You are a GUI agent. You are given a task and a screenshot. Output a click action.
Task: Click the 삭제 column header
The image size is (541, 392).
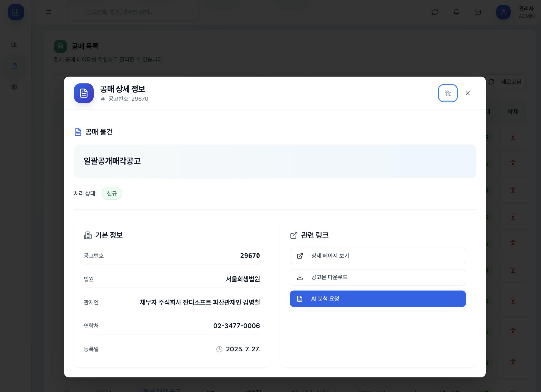pos(513,112)
